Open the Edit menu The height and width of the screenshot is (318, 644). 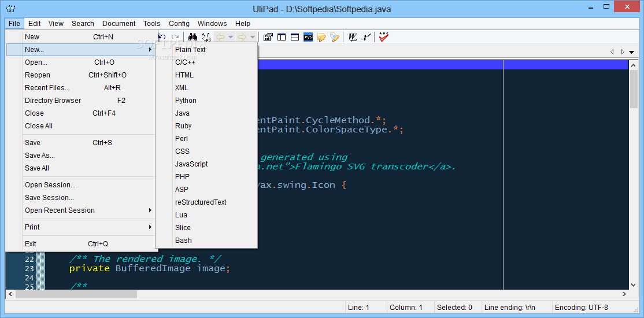click(x=35, y=24)
